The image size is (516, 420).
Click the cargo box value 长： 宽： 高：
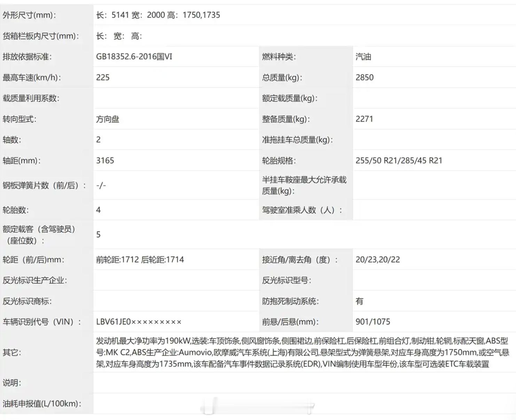pos(119,36)
